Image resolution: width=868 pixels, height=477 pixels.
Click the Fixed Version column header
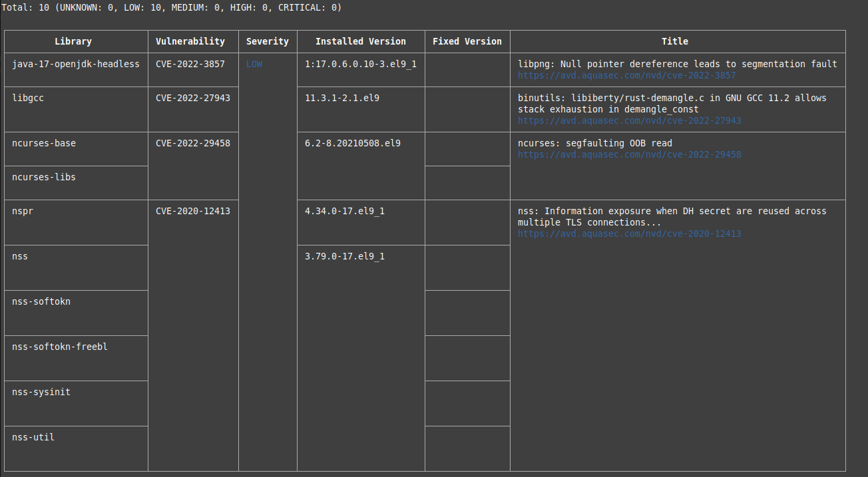(x=467, y=41)
